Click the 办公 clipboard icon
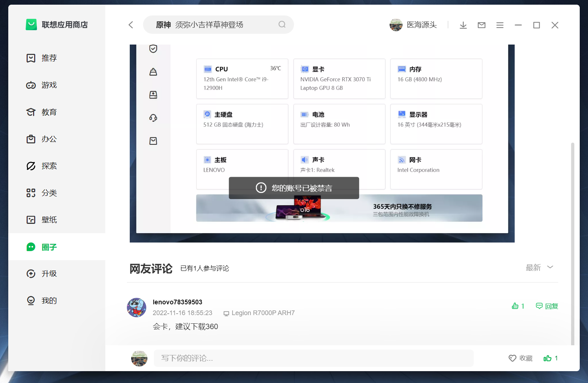 [31, 139]
